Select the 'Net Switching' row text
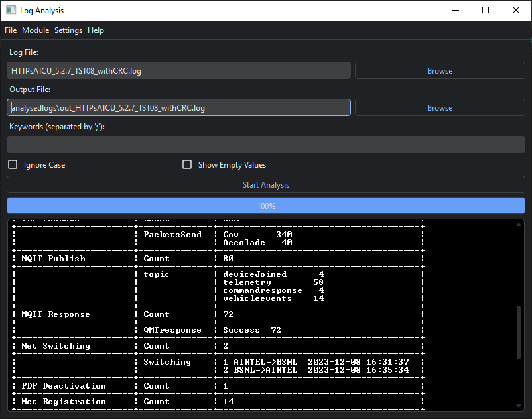Viewport: 532px width, 419px height. tap(56, 346)
